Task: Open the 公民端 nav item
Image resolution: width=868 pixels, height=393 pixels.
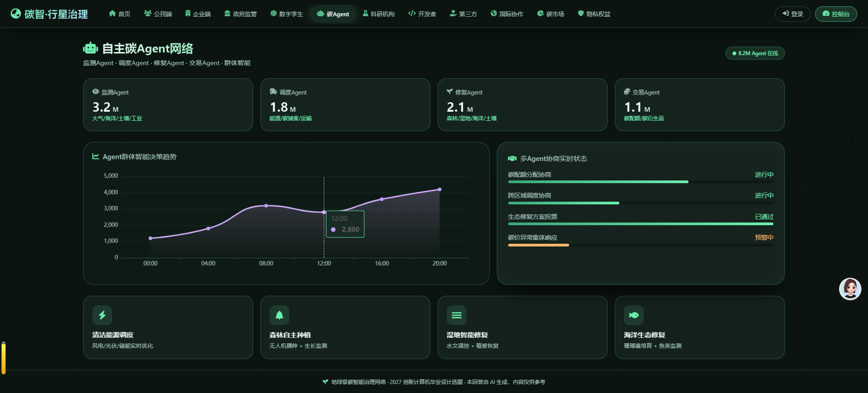Action: coord(158,14)
